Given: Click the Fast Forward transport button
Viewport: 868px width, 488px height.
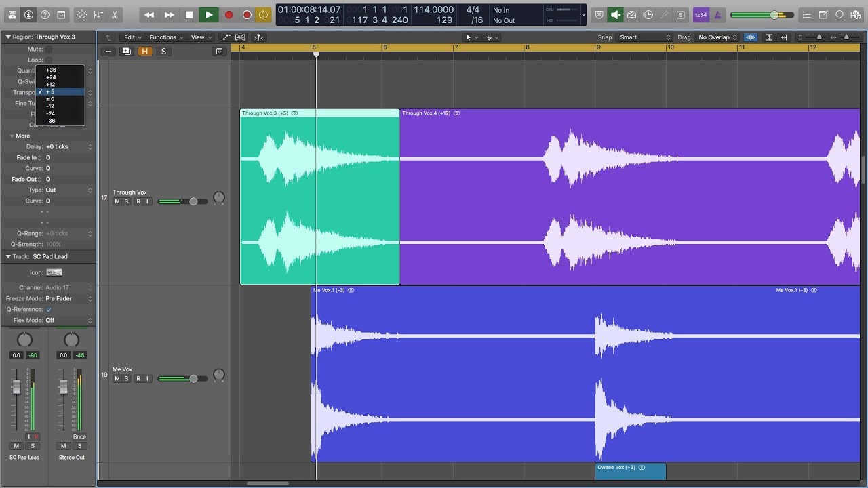Looking at the screenshot, I should pos(170,14).
